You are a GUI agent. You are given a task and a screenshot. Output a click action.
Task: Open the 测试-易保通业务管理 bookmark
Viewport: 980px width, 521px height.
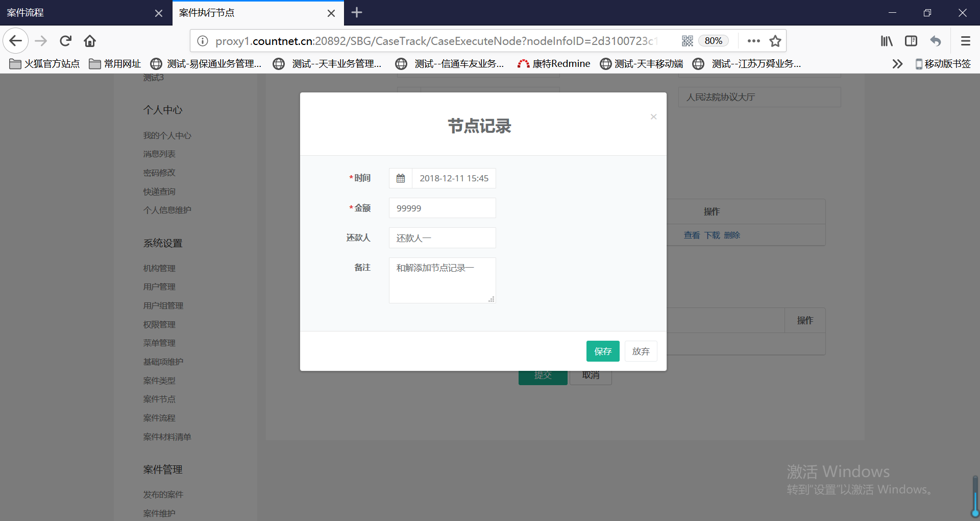click(x=206, y=64)
